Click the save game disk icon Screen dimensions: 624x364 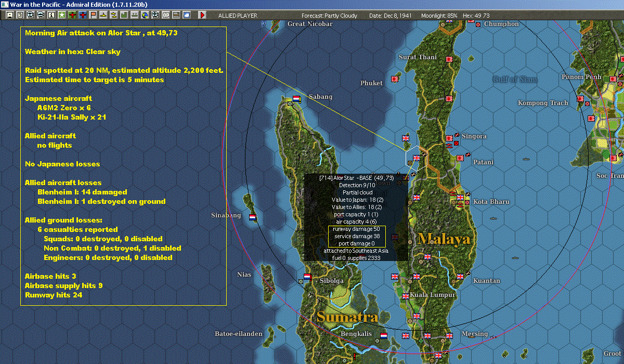pos(10,16)
